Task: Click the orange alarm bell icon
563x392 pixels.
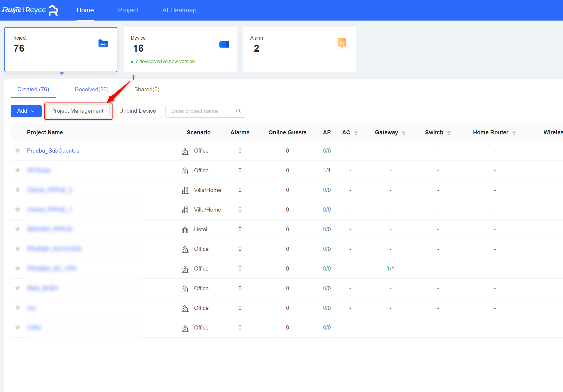Action: pos(341,43)
